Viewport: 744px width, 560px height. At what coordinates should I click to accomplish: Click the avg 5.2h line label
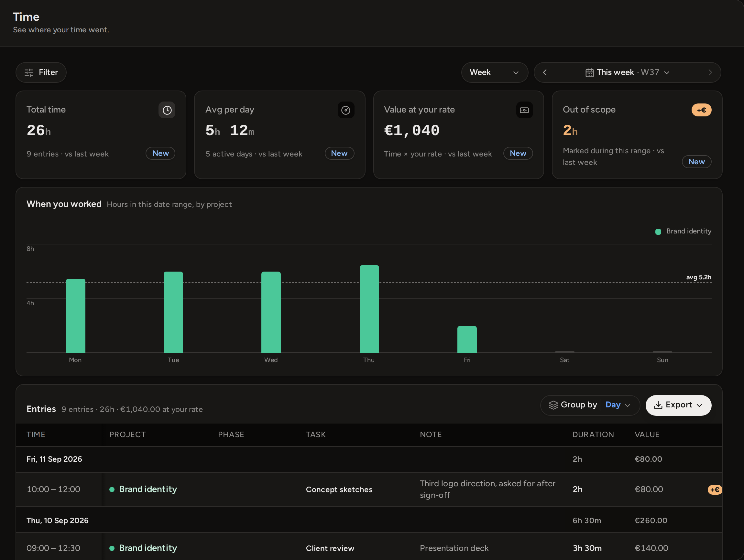point(699,277)
